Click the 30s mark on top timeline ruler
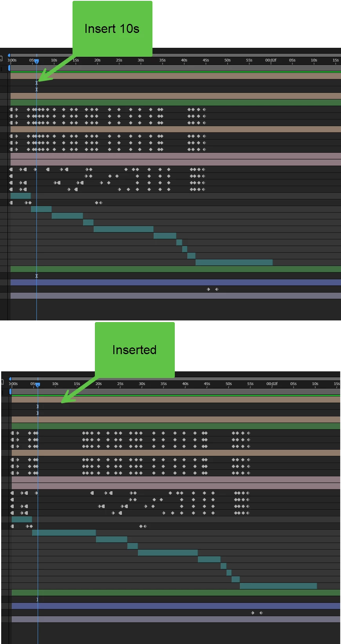This screenshot has height=644, width=341. 141,60
